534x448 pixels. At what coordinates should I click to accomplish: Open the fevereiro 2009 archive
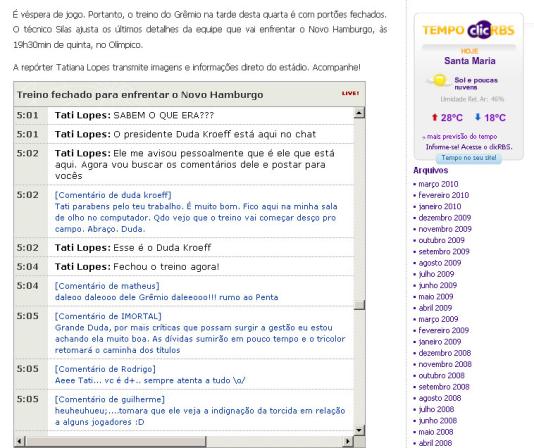(x=443, y=330)
